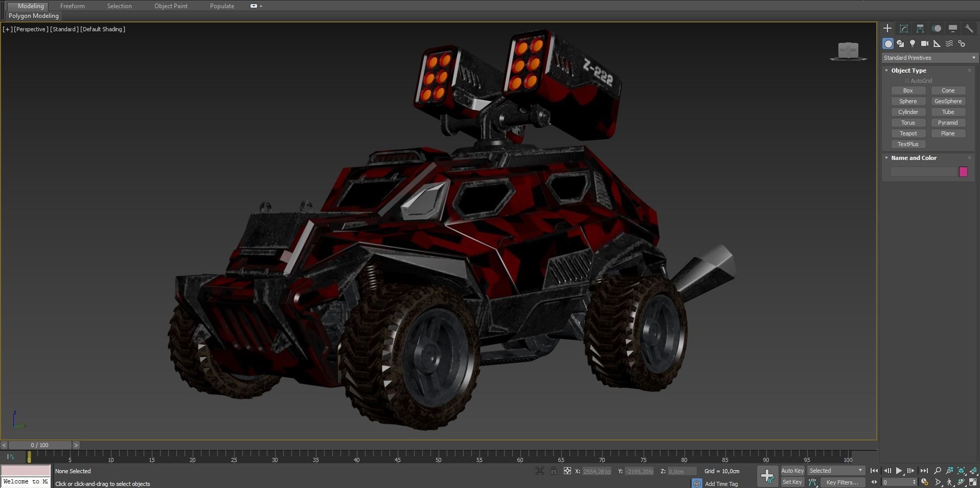The height and width of the screenshot is (488, 980).
Task: Click the pink object color swatch
Action: (963, 172)
